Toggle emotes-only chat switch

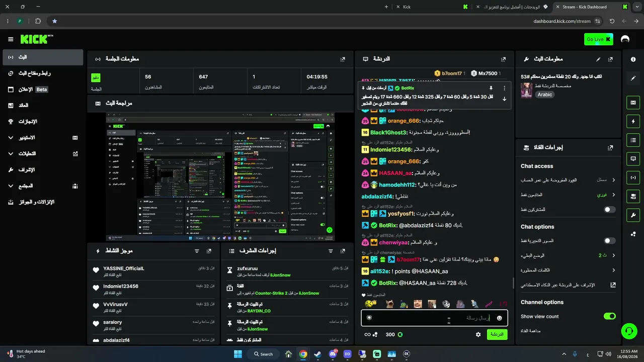pos(609,241)
